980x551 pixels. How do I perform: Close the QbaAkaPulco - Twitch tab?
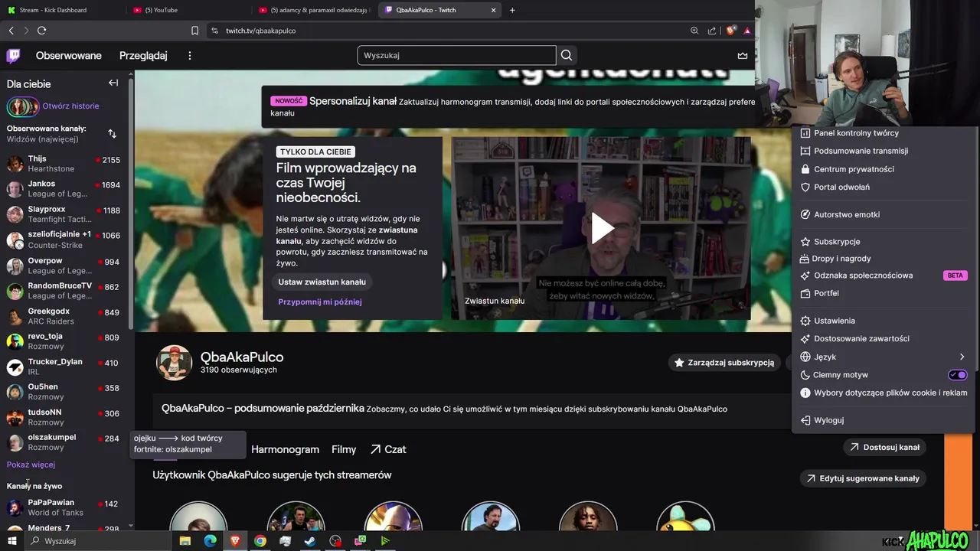coord(493,10)
